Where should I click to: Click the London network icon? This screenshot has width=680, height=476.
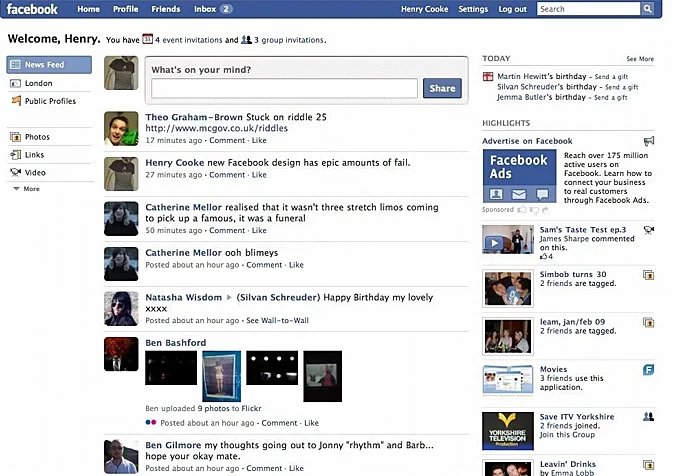click(x=15, y=83)
